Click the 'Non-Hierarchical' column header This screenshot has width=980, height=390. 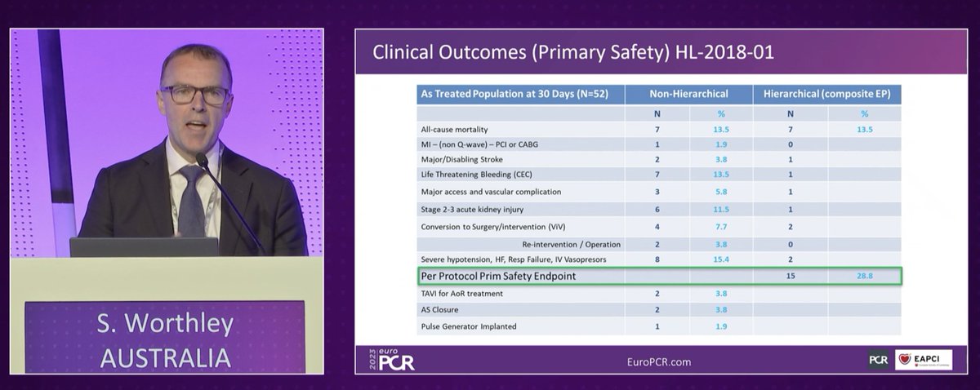688,94
